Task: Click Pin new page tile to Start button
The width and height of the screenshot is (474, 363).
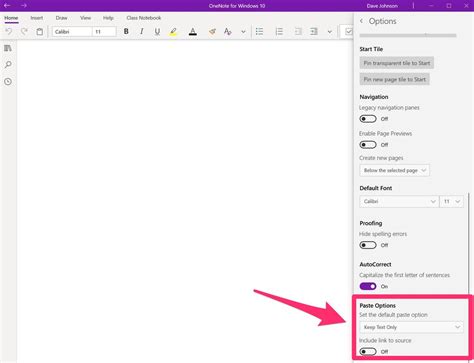Action: 395,79
